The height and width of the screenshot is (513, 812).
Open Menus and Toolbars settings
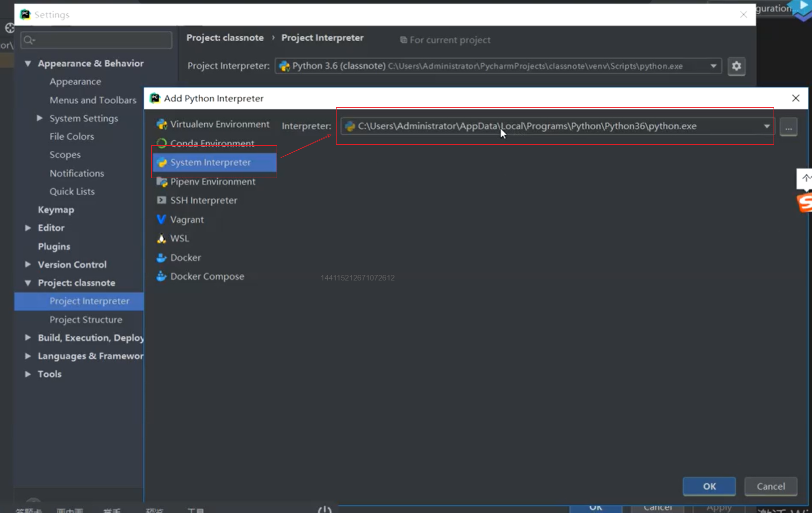click(x=93, y=100)
